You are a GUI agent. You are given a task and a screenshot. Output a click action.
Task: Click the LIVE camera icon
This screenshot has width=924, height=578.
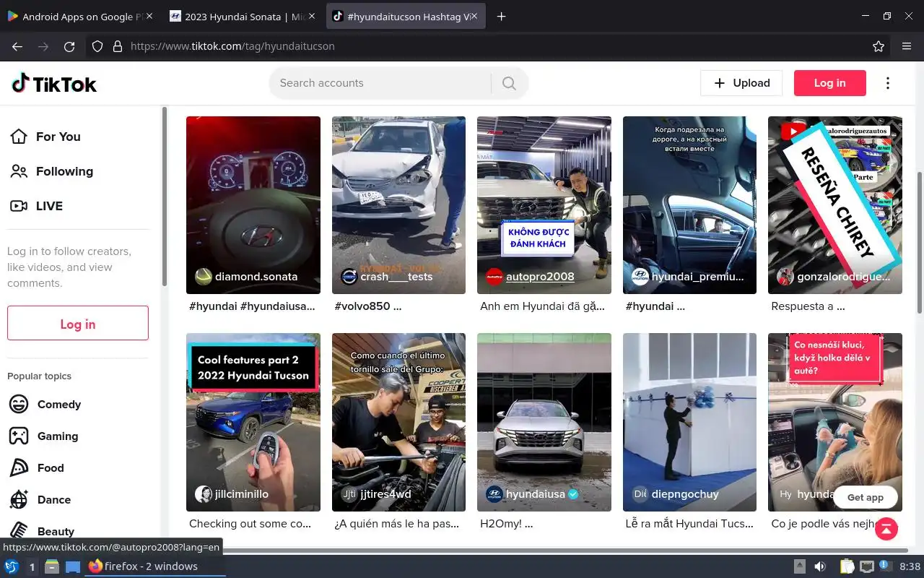pos(18,206)
